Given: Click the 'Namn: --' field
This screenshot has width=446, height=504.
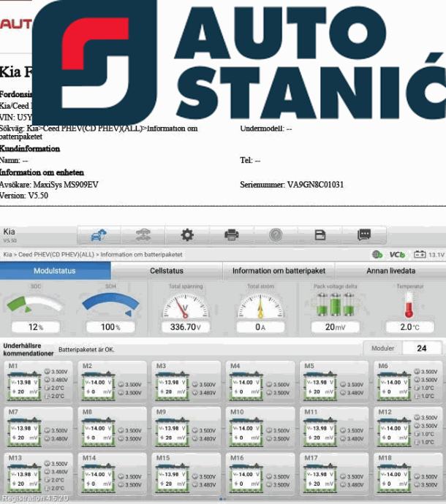Looking at the screenshot, I should (x=14, y=160).
